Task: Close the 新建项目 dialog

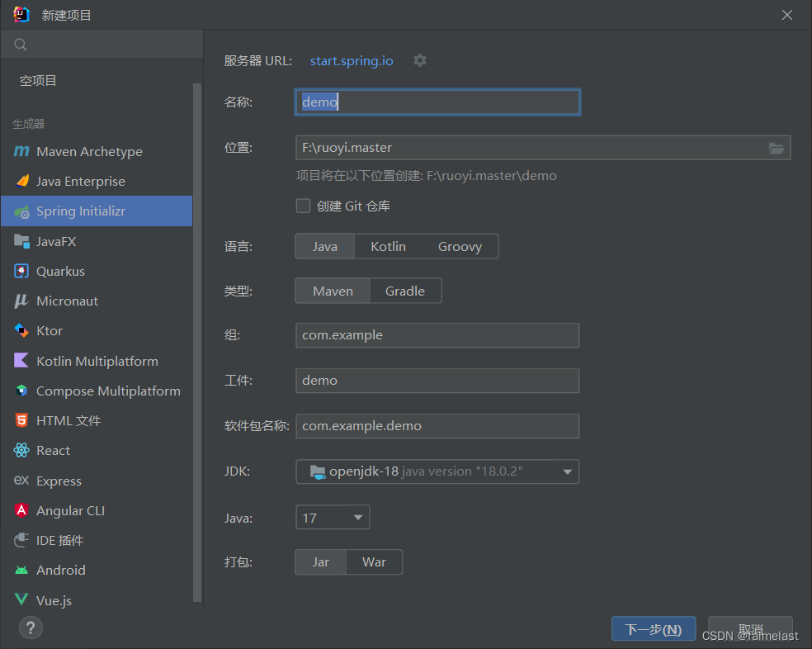Action: pos(786,15)
